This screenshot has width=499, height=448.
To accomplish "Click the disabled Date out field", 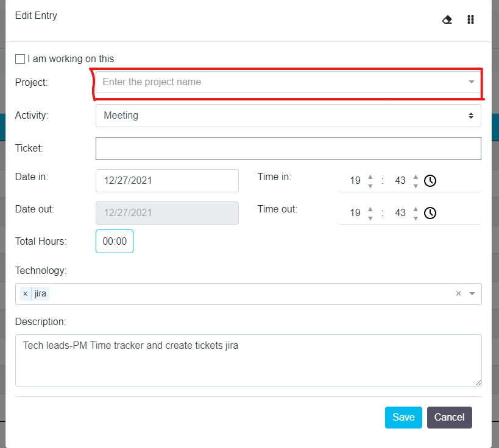I will [x=167, y=212].
